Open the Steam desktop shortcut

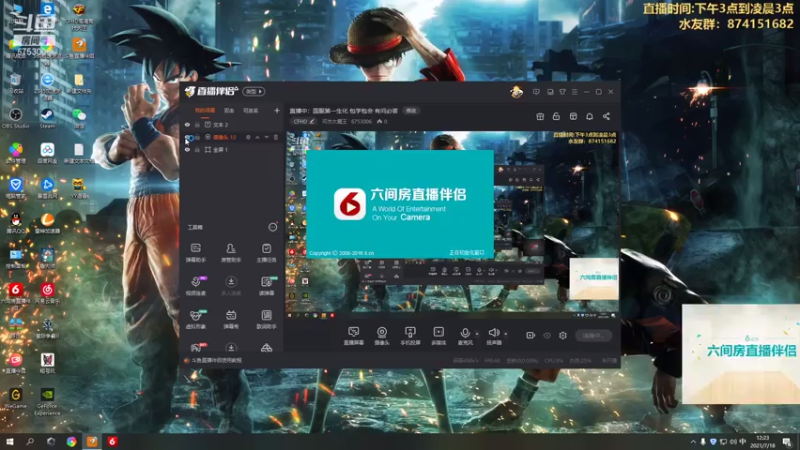pos(47,118)
